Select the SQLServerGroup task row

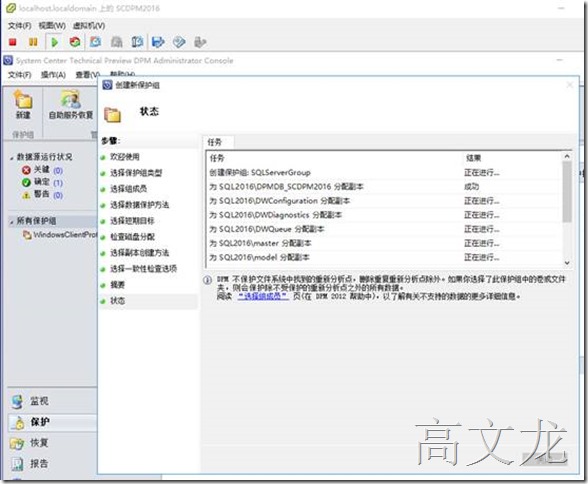[x=384, y=172]
